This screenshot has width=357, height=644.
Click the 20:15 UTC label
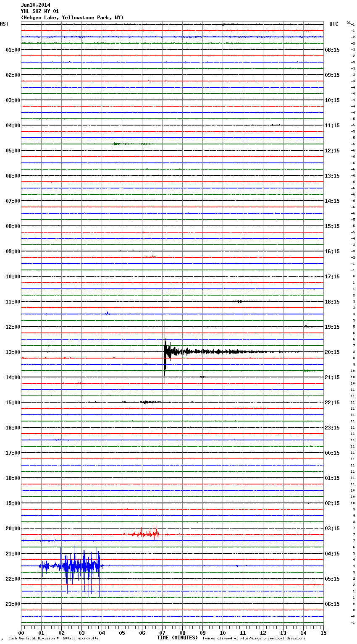(332, 352)
